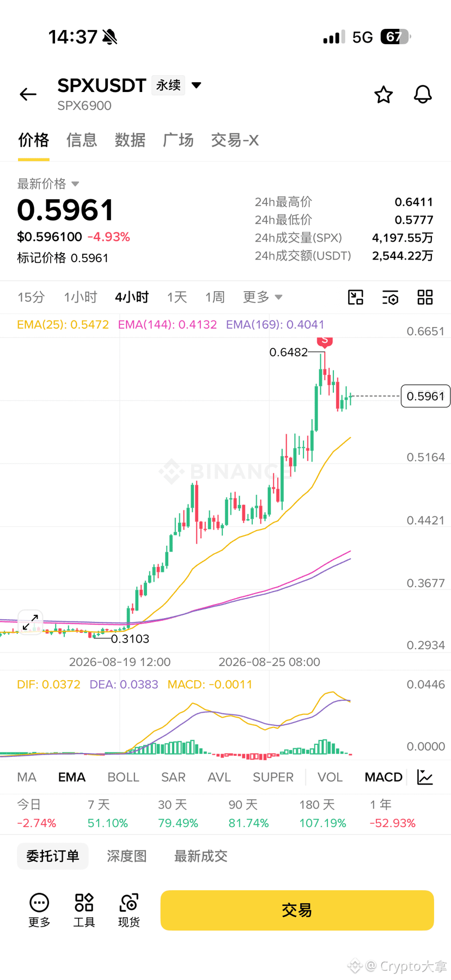Image resolution: width=451 pixels, height=980 pixels.
Task: Select the 1小时 timeframe
Action: pyautogui.click(x=80, y=297)
